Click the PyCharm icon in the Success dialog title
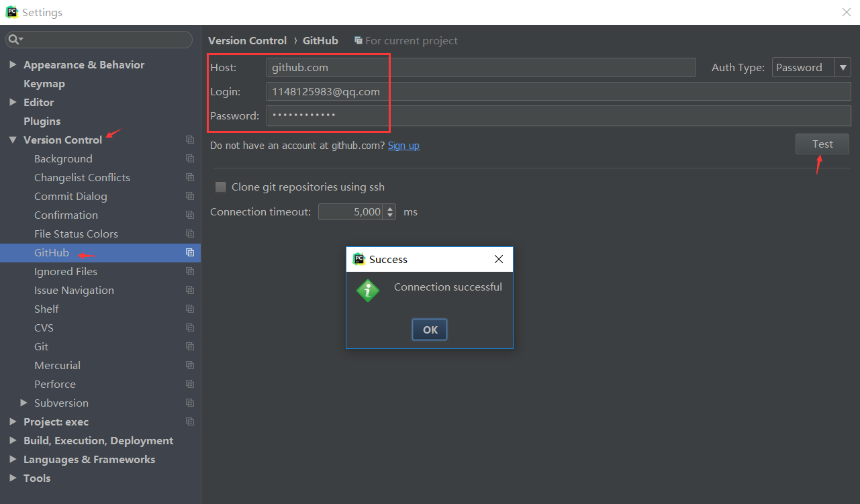Image resolution: width=860 pixels, height=504 pixels. point(359,259)
